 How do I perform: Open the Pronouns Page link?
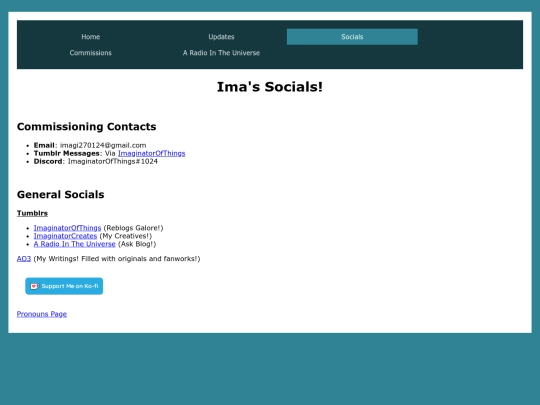42,314
